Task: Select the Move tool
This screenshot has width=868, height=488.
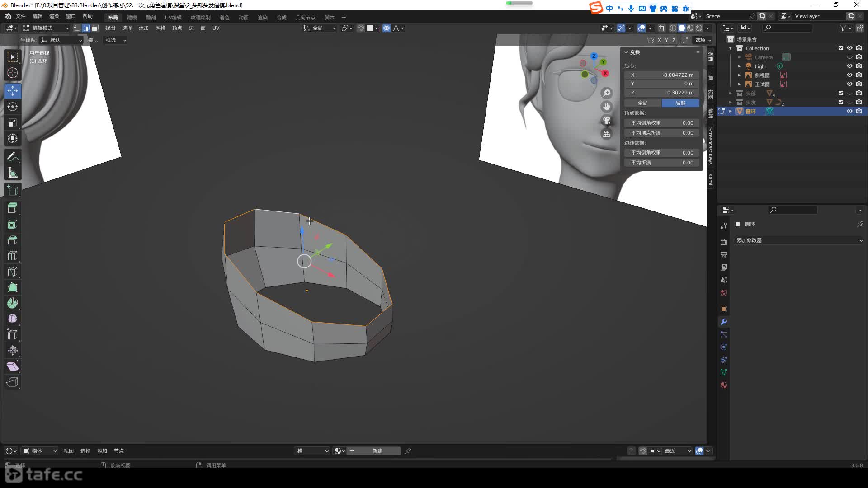Action: pos(13,91)
